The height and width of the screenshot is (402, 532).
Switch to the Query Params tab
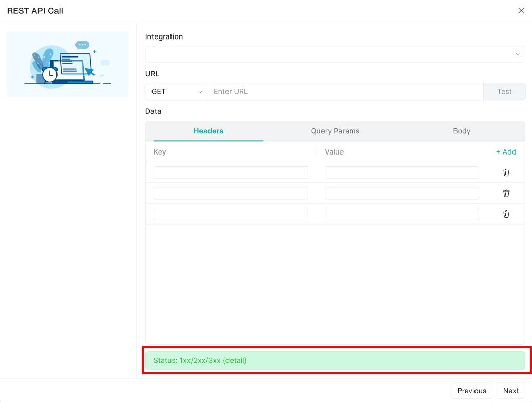[x=335, y=131]
